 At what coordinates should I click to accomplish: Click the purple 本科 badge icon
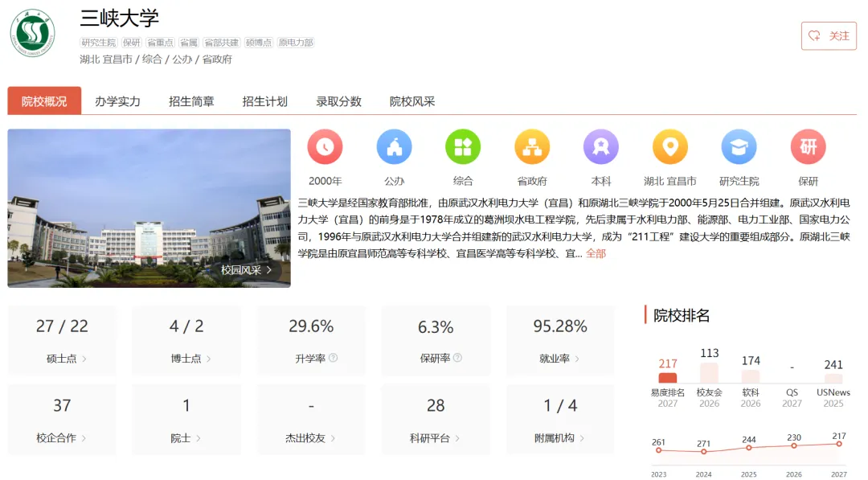click(601, 146)
